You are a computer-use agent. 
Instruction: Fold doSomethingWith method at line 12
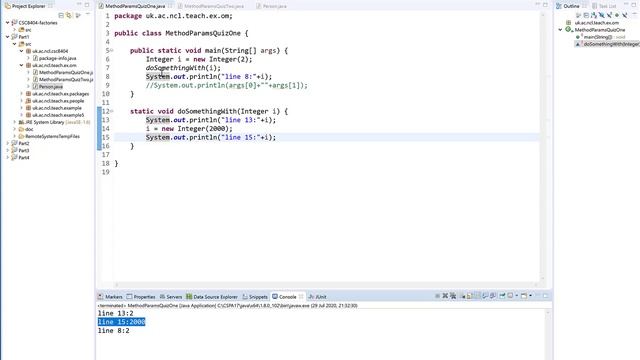click(x=112, y=111)
